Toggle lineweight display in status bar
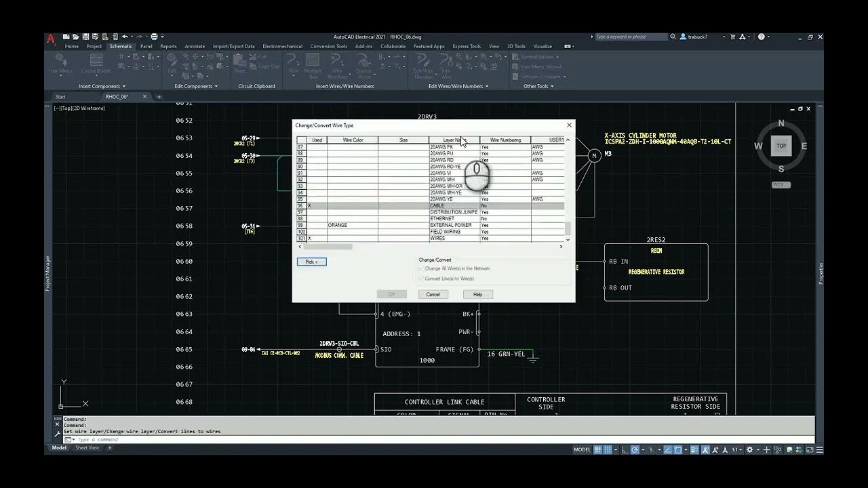Image resolution: width=868 pixels, height=488 pixels. [x=694, y=449]
